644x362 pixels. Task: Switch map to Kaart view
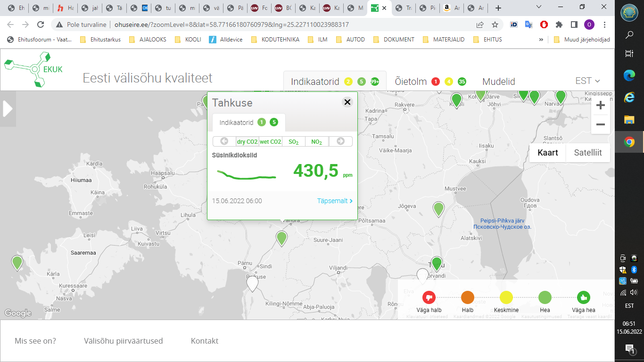(x=547, y=153)
